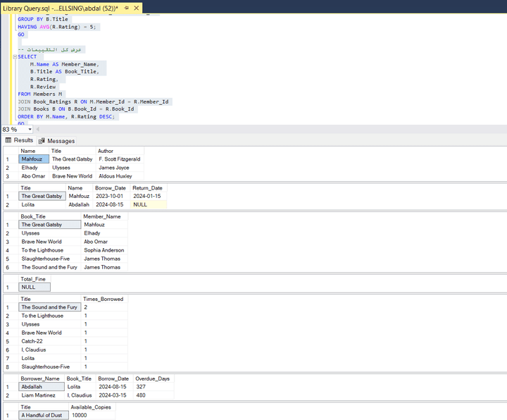Close the Library Query.sql tab

point(136,7)
